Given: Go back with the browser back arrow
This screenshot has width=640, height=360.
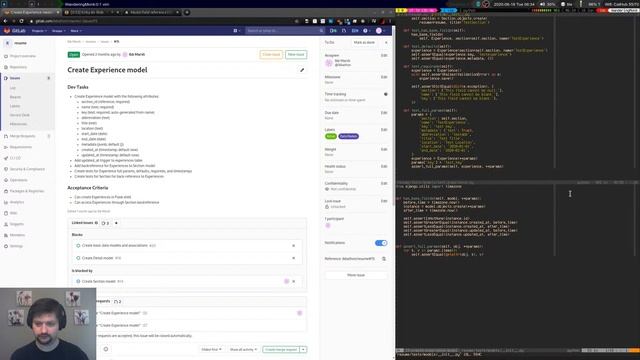Looking at the screenshot, I should (5, 21).
